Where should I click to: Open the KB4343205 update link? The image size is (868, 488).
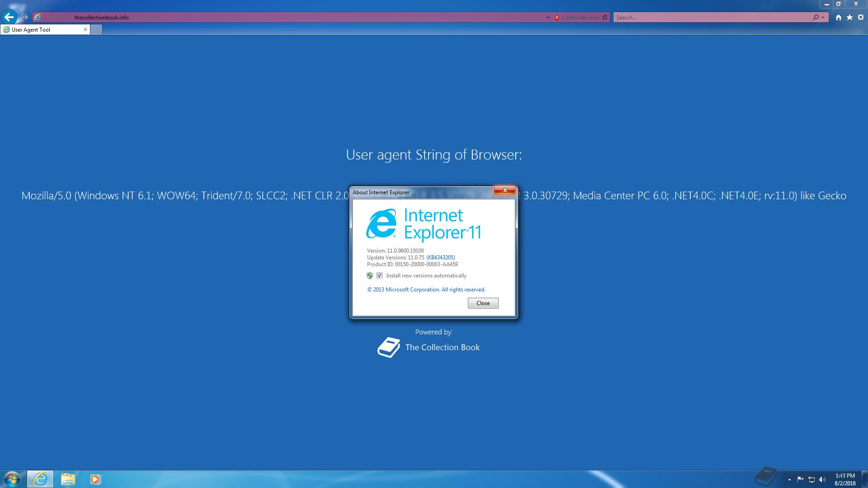point(441,258)
